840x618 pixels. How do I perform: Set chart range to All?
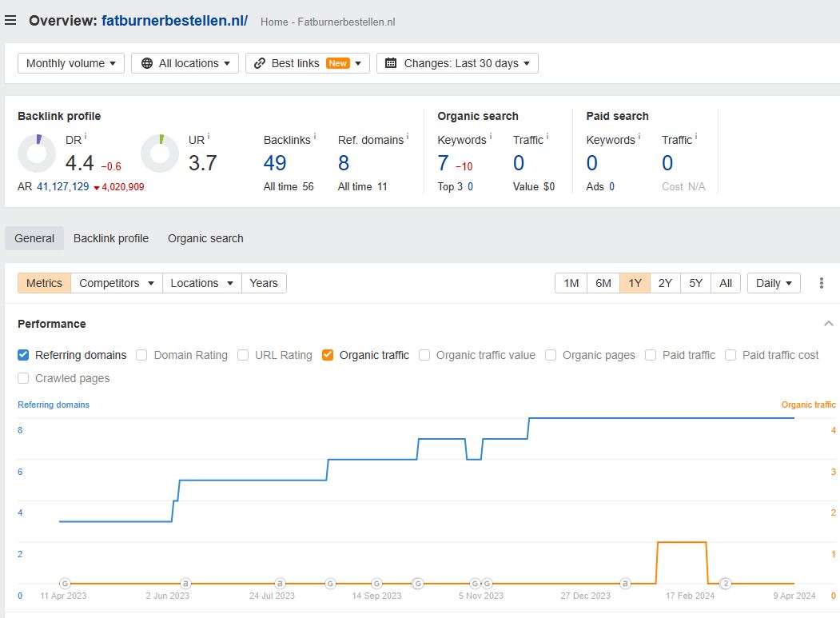[x=726, y=283]
